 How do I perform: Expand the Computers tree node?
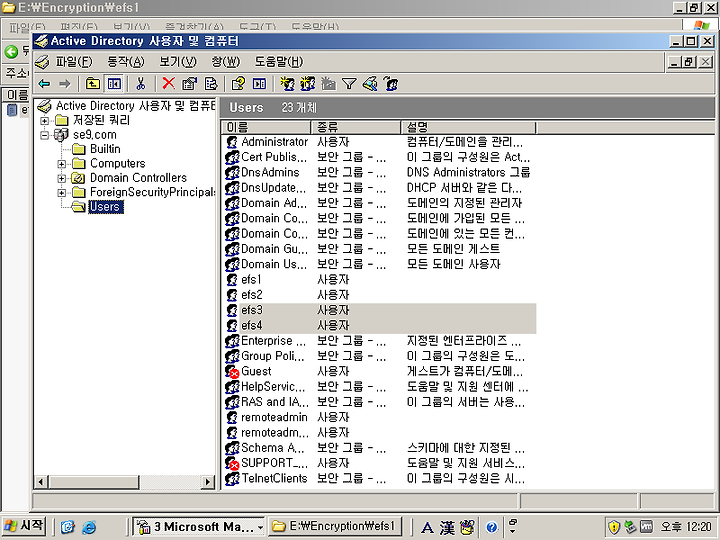pos(62,164)
